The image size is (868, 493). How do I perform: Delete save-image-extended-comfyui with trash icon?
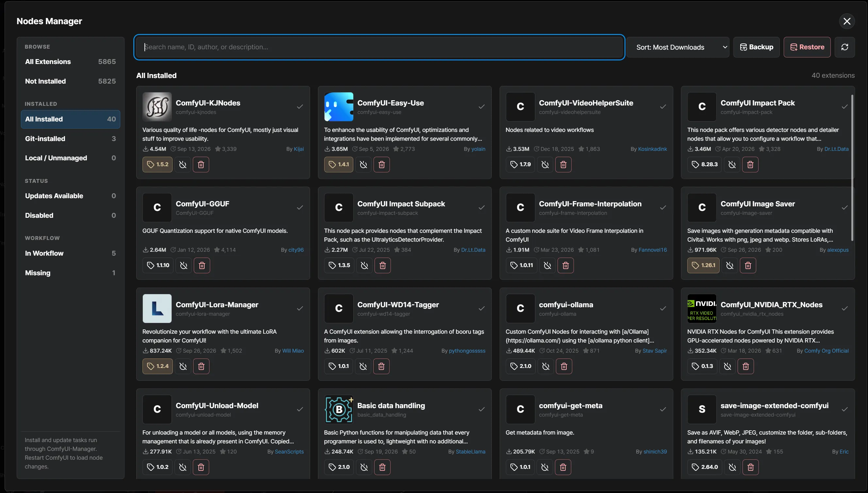click(x=750, y=467)
